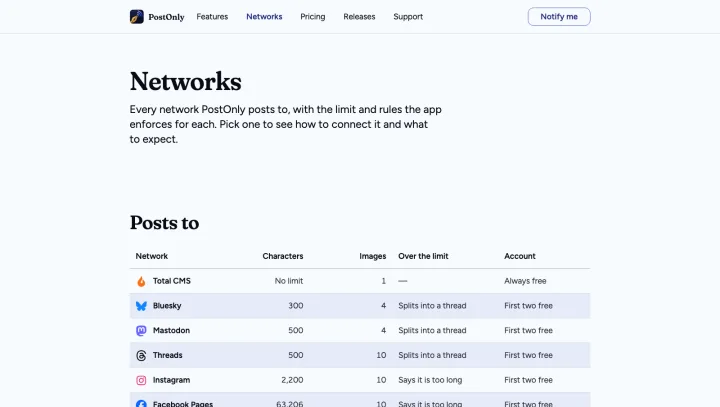Click Mastodon's 'Splits into a thread' cell
This screenshot has width=720, height=407.
click(432, 330)
